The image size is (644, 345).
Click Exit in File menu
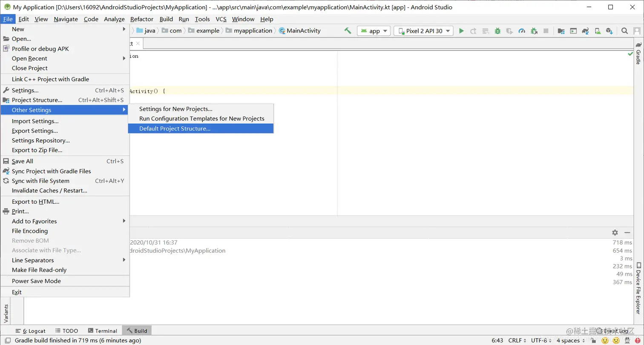[x=64, y=292]
